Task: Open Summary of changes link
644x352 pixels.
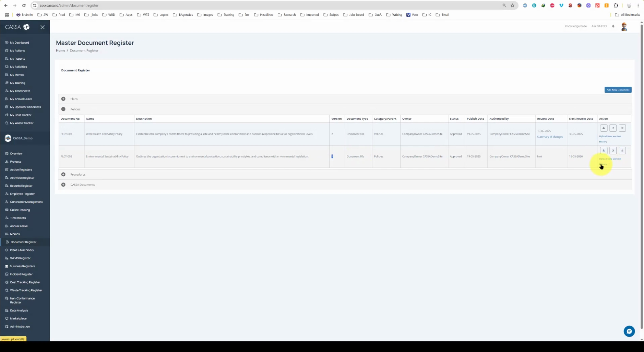Action: [549, 137]
